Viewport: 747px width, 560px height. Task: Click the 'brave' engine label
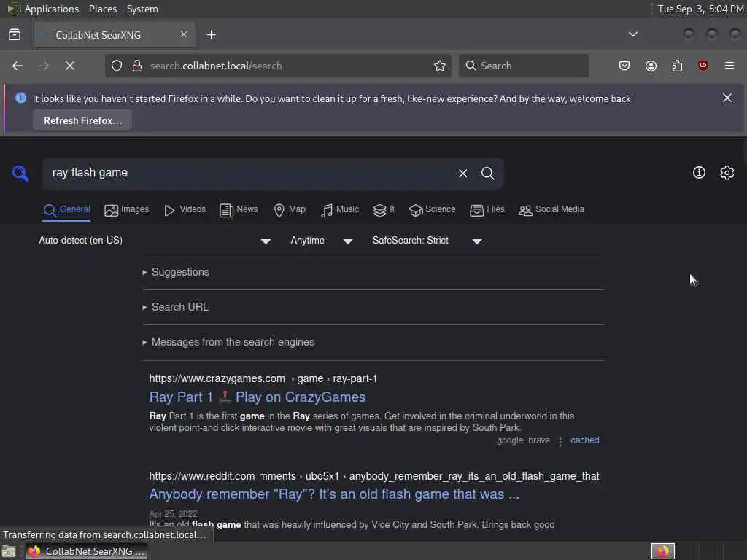[539, 440]
